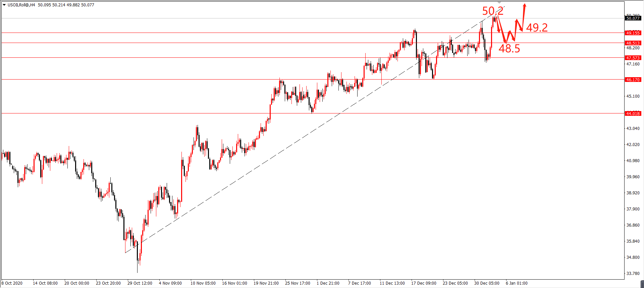The width and height of the screenshot is (644, 288).
Task: Click the USOILRoll@,H4 symbol title
Action: (x=21, y=5)
